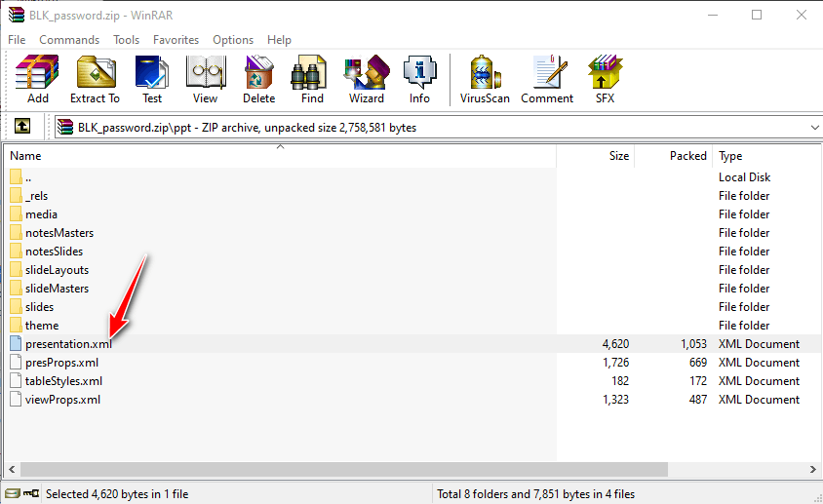Open the Commands menu

click(69, 40)
